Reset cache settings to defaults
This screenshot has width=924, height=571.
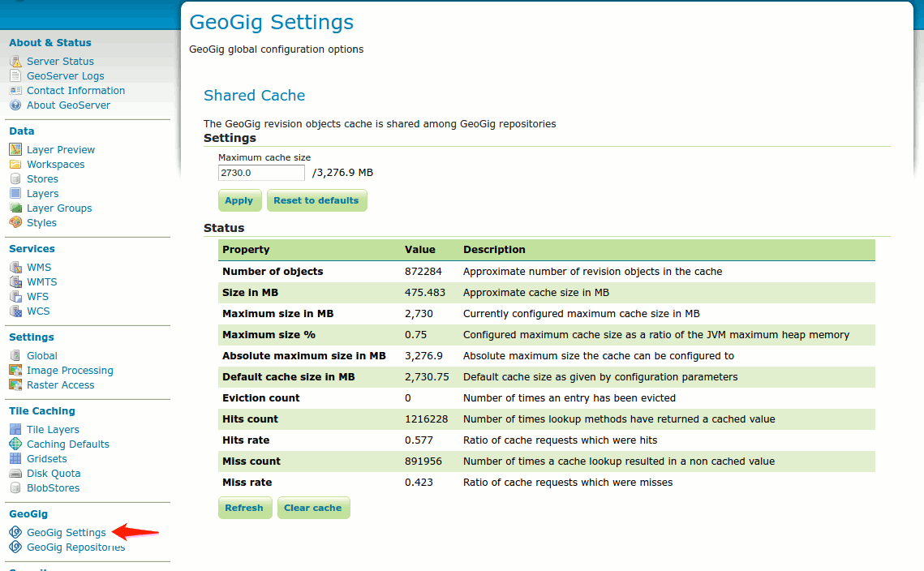(x=316, y=200)
